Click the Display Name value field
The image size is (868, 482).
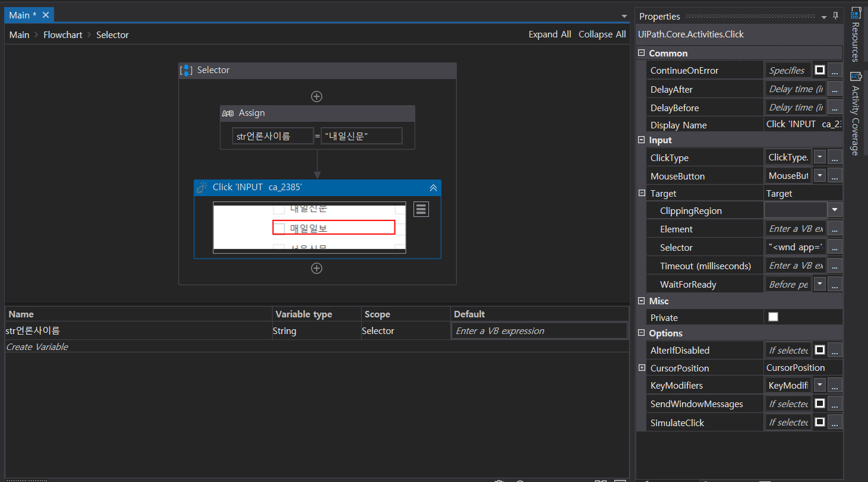[x=804, y=124]
